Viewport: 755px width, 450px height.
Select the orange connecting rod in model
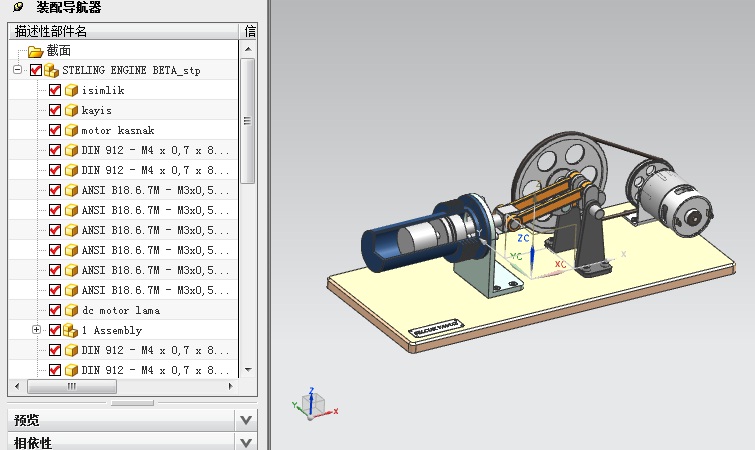pos(547,205)
